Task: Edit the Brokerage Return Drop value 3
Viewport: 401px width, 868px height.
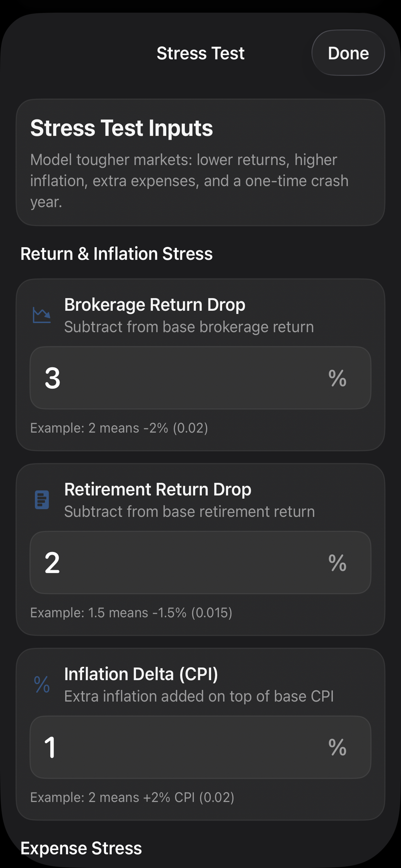Action: point(200,378)
